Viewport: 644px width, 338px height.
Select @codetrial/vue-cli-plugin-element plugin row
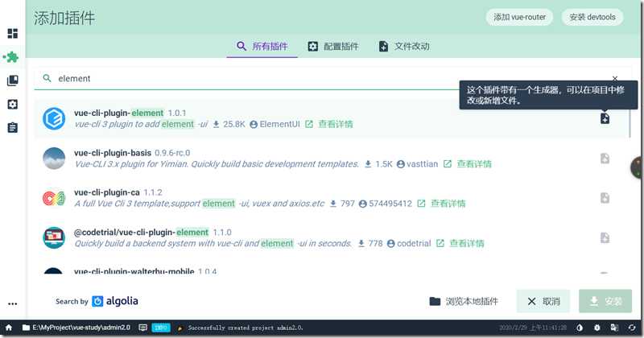coord(332,237)
